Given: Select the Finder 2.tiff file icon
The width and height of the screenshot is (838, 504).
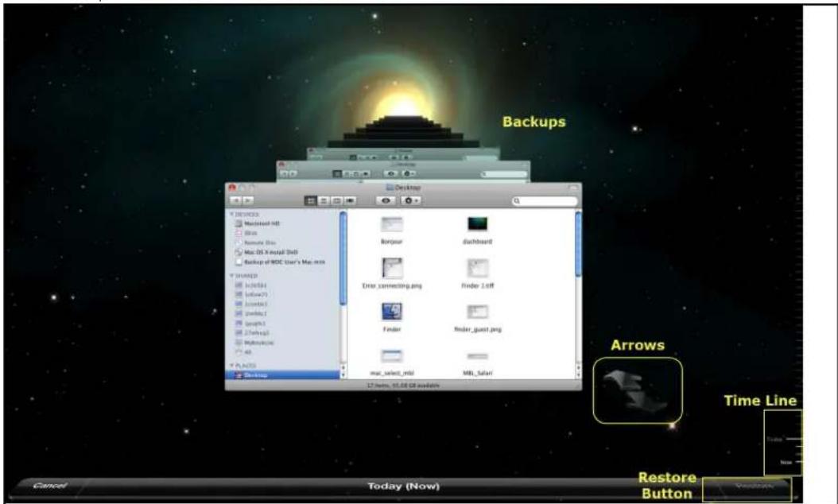Looking at the screenshot, I should pyautogui.click(x=477, y=269).
